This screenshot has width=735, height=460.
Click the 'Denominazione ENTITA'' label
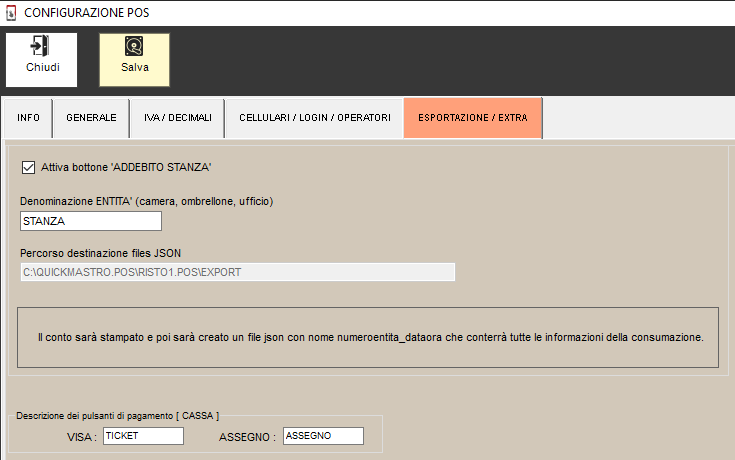tap(147, 201)
